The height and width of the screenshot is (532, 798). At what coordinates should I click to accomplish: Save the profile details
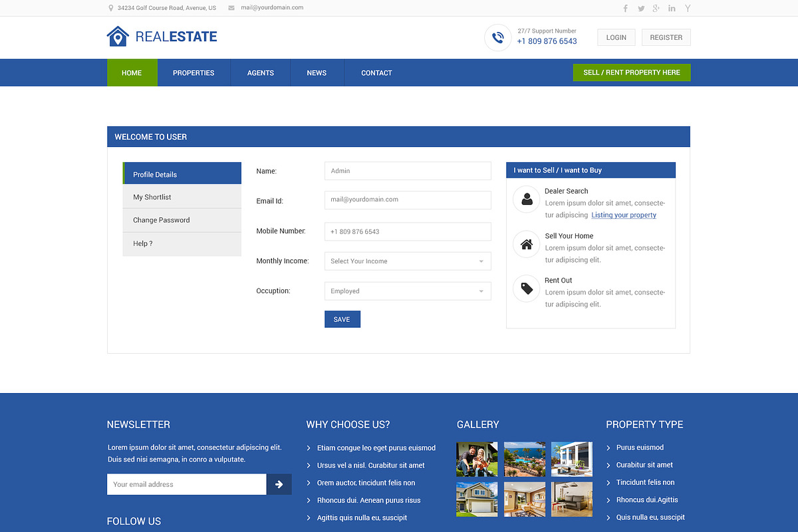click(x=342, y=319)
